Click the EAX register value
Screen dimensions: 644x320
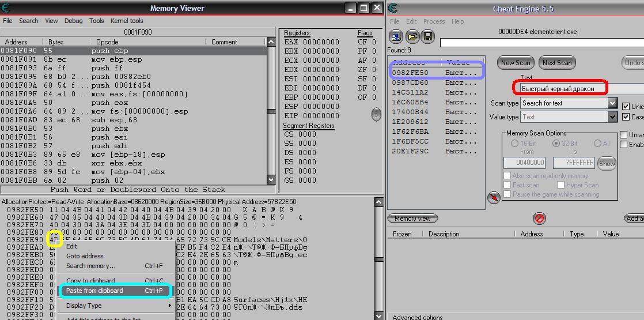click(x=321, y=42)
